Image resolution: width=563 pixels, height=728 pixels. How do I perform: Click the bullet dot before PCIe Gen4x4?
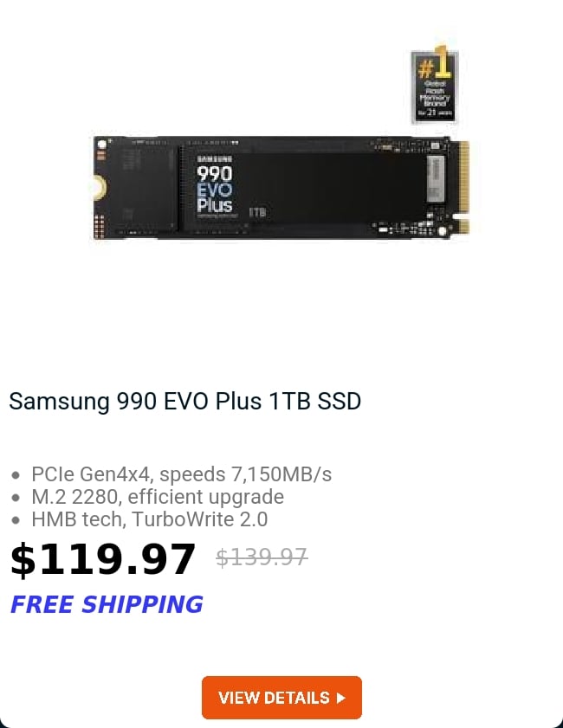[x=16, y=475]
